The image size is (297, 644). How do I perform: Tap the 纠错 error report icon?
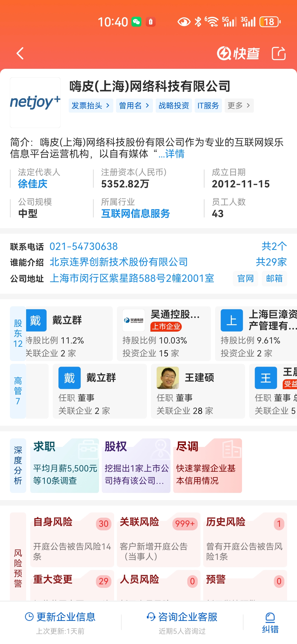(x=270, y=623)
